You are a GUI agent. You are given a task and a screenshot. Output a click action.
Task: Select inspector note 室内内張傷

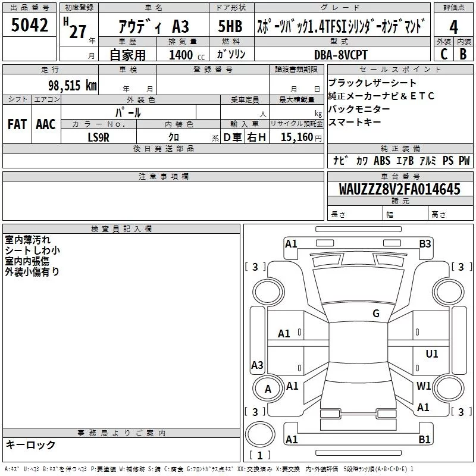(27, 261)
